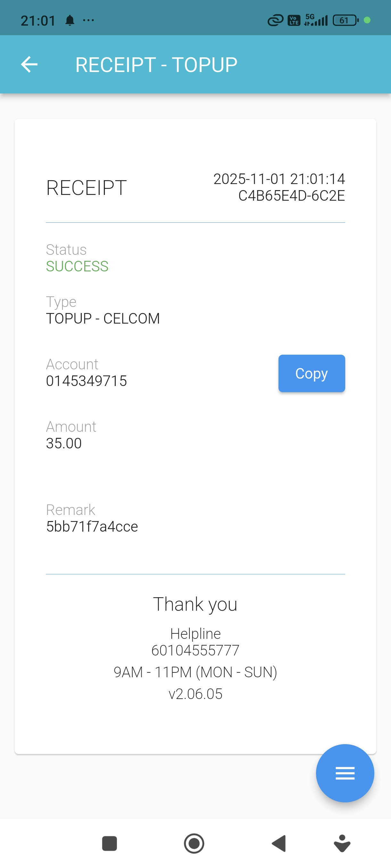Tap the notification bell status icon

(x=70, y=20)
